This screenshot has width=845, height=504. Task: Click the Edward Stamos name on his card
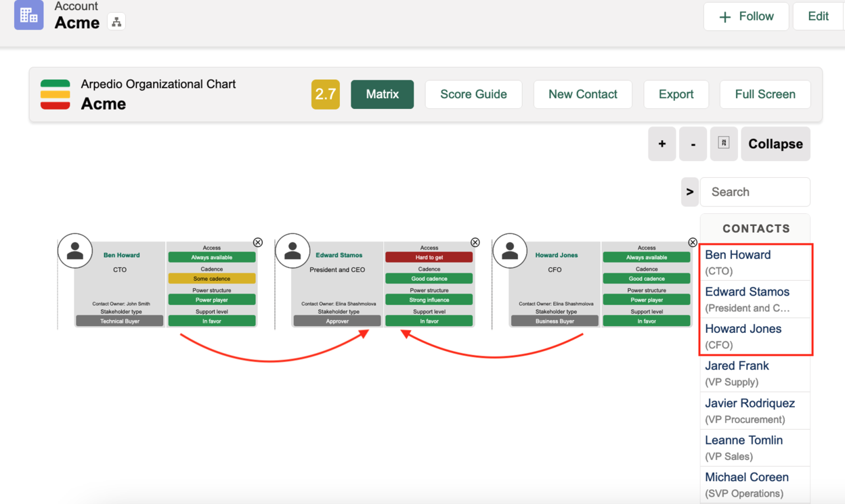[339, 255]
